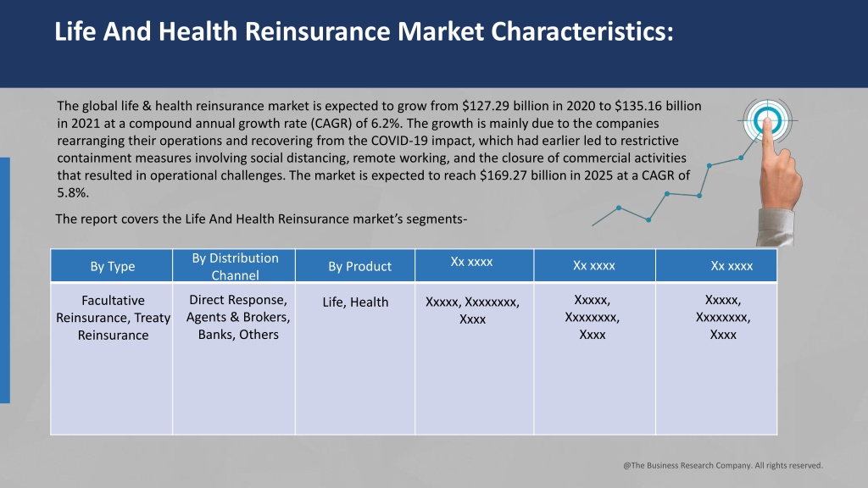Click 'The report covers the Life And Health Reinsurance market's segments-' line
This screenshot has width=868, height=488.
pos(261,219)
